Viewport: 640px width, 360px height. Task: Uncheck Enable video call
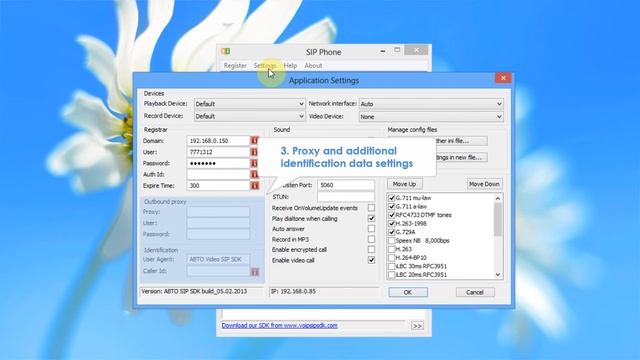pos(371,260)
